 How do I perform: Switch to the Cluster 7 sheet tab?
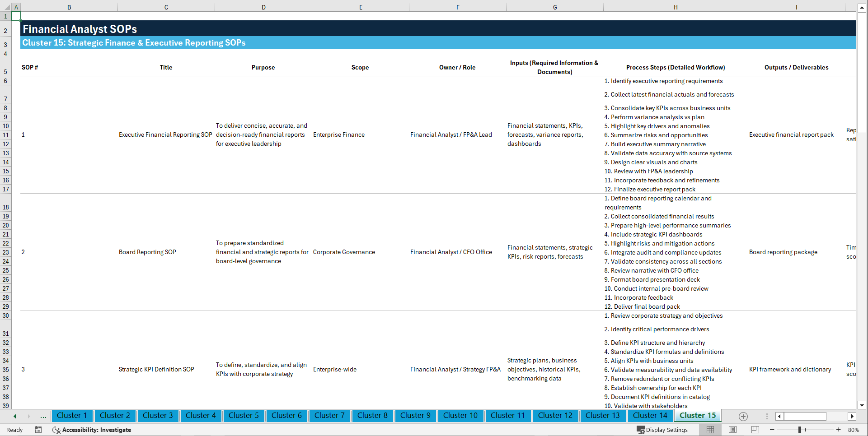click(329, 416)
